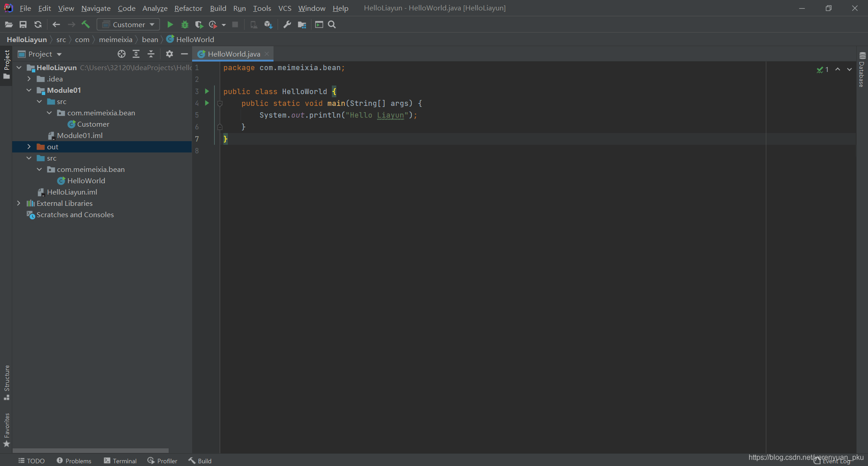
Task: Start debugging with the bug icon
Action: [x=184, y=24]
